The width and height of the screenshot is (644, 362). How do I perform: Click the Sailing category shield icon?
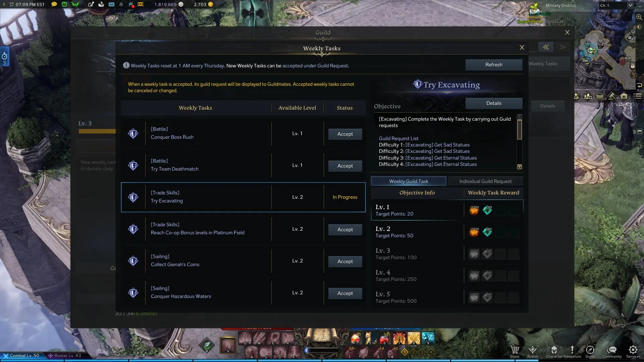pyautogui.click(x=133, y=261)
